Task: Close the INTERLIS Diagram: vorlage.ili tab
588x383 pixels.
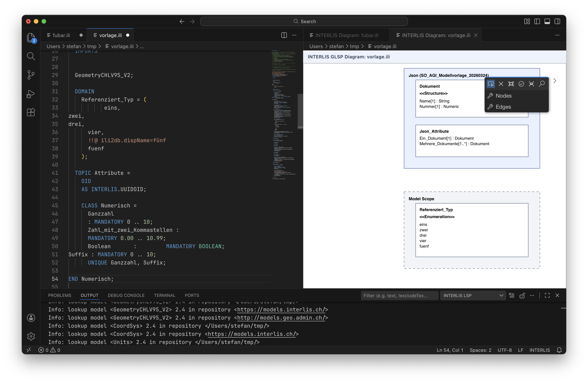Action: (x=476, y=35)
